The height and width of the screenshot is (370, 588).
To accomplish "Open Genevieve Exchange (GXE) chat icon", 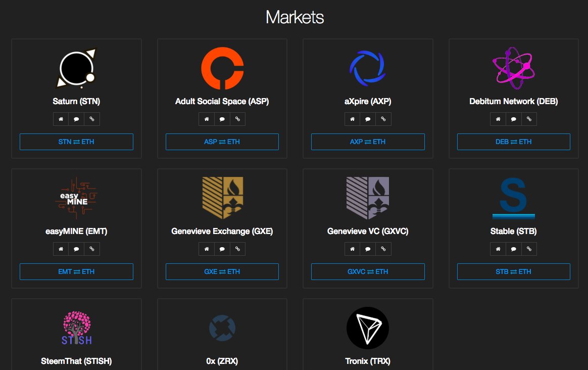I will (x=222, y=249).
